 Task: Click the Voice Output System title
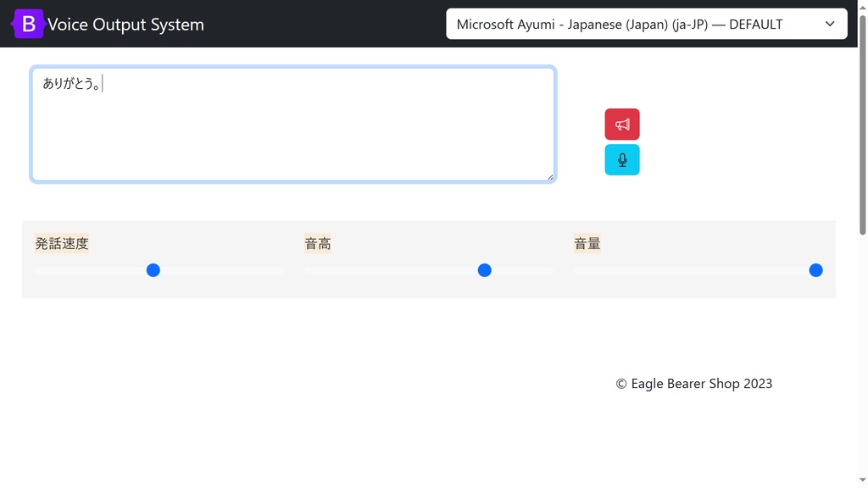click(125, 24)
